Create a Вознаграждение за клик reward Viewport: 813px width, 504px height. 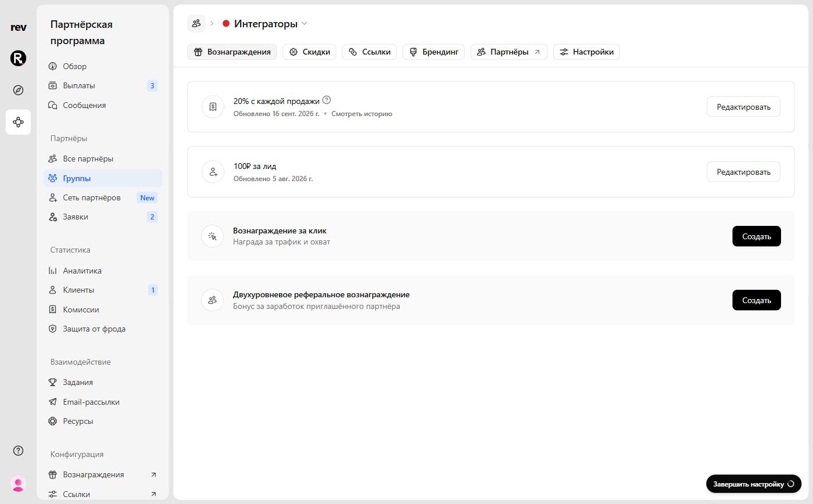pos(757,236)
